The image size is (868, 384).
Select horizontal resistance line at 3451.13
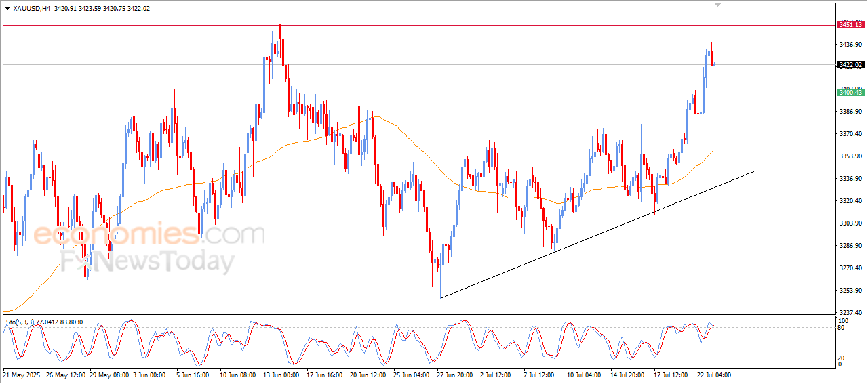click(x=419, y=26)
